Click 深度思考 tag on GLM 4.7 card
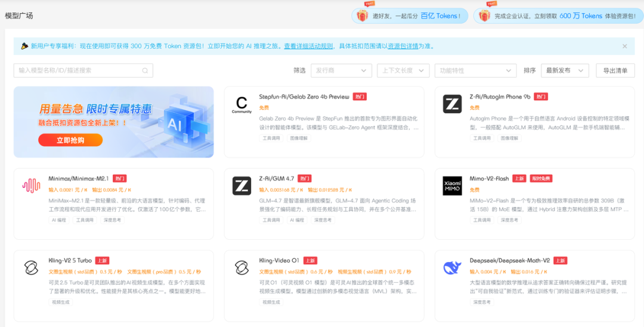 tap(323, 220)
